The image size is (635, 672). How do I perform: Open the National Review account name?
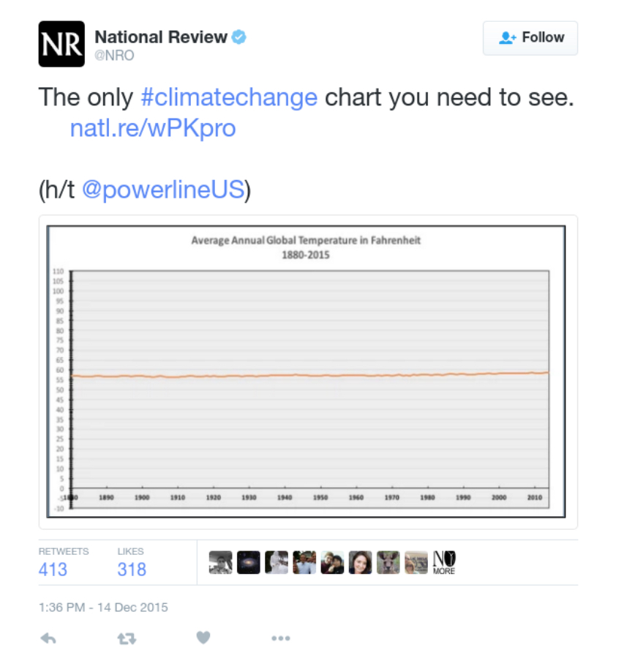tap(161, 37)
